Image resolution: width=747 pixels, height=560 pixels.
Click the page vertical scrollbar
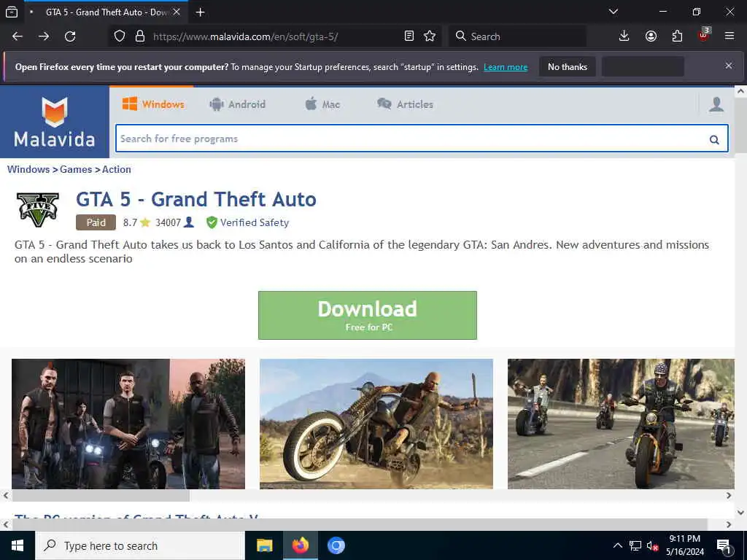pyautogui.click(x=741, y=125)
